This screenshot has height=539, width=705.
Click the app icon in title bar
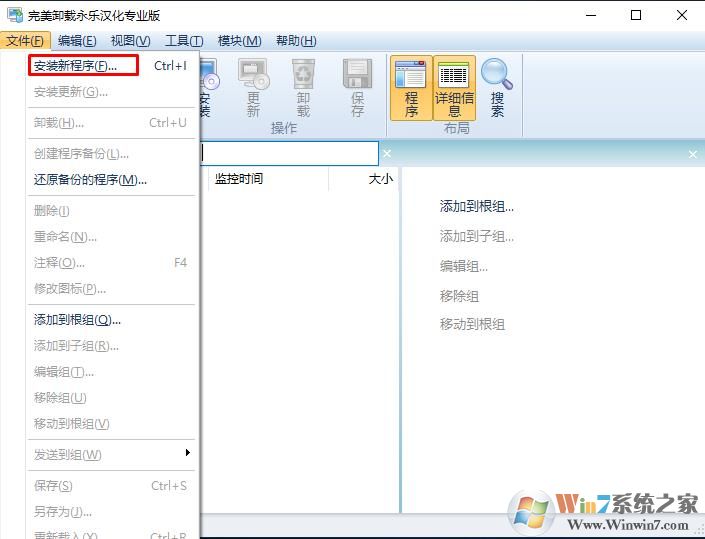(14, 15)
